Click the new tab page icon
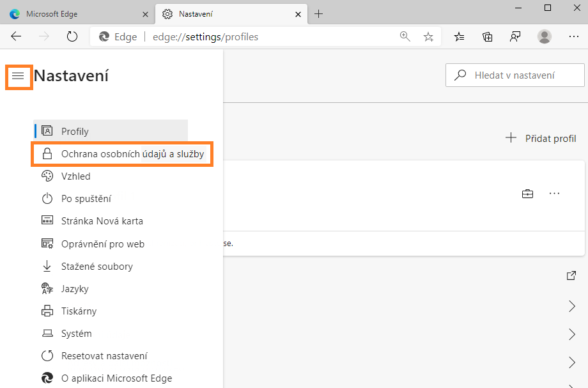Viewport: 588px width, 388px height. click(x=47, y=220)
